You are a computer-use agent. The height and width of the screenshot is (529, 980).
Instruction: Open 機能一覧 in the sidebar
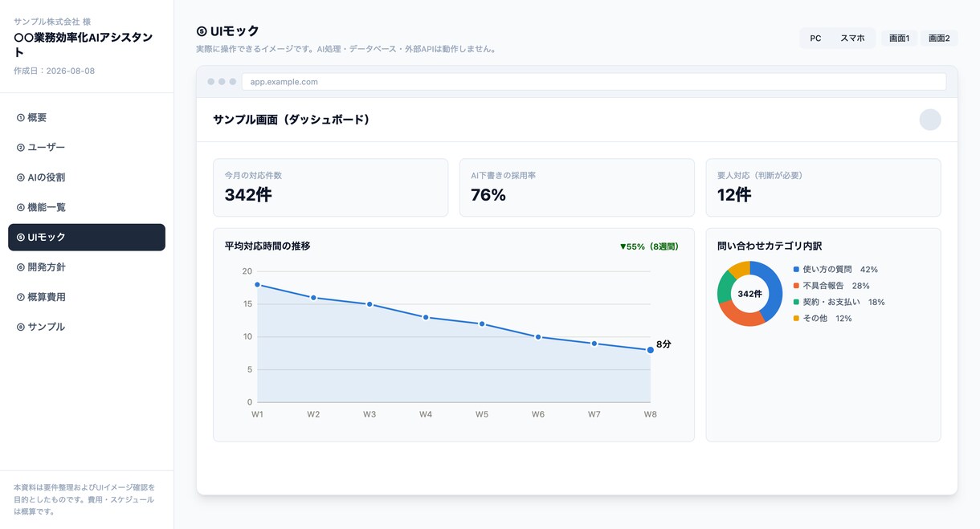coord(87,207)
